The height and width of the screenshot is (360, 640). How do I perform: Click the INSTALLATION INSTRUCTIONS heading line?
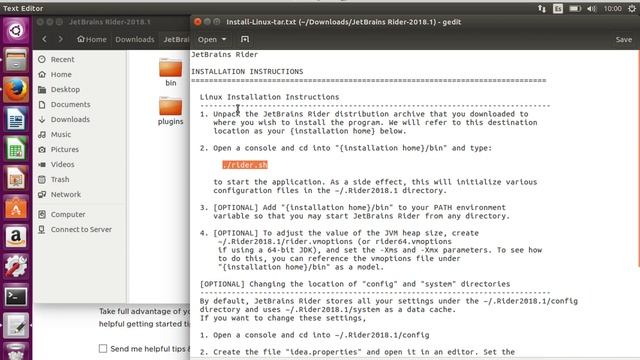click(247, 71)
